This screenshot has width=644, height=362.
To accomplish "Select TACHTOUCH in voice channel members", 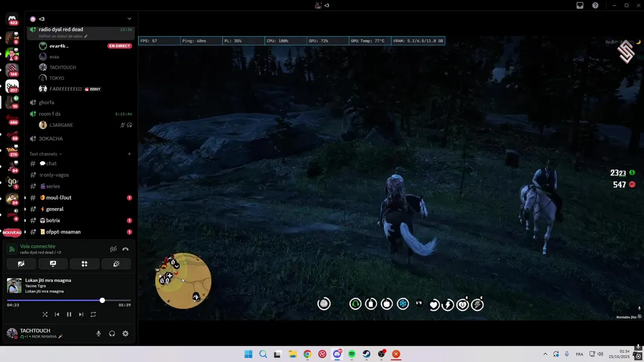I will (x=62, y=67).
